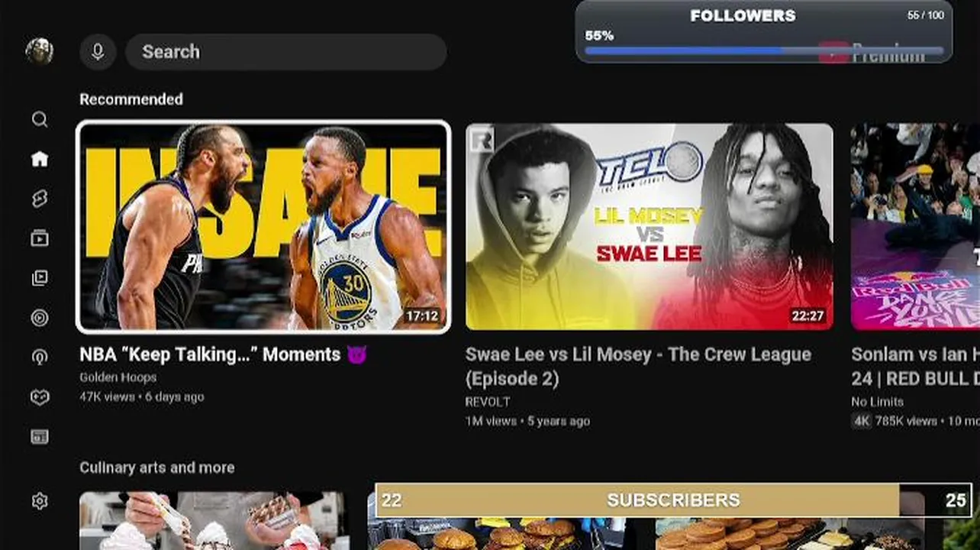This screenshot has height=550, width=980.
Task: Open Podcasts from the sidebar
Action: tap(40, 357)
